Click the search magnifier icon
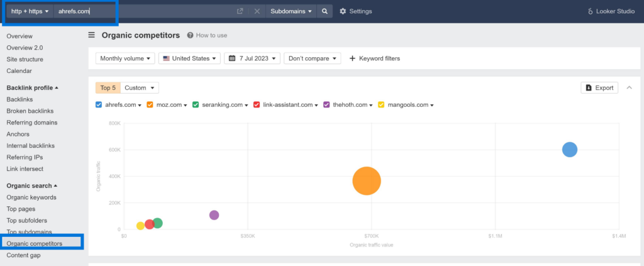 [325, 11]
